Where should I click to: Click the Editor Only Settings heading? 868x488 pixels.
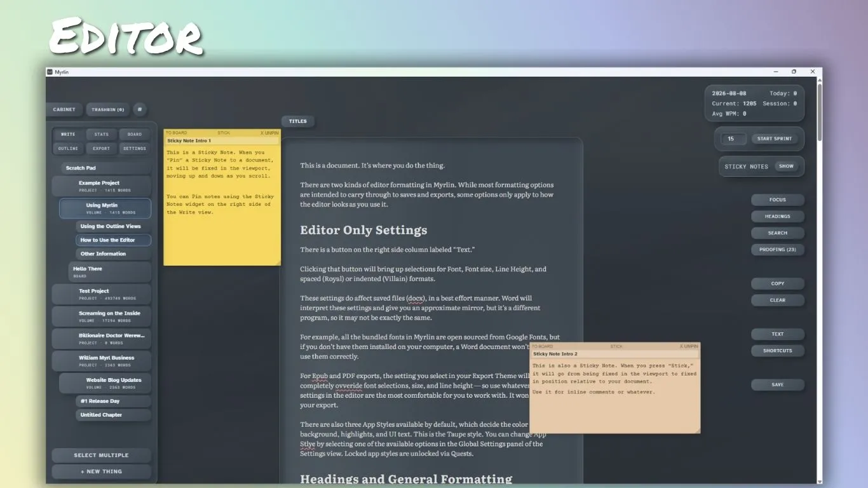click(363, 230)
